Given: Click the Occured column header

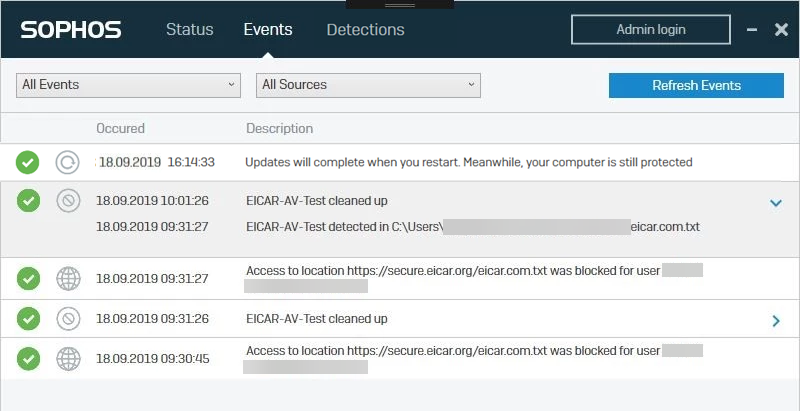Looking at the screenshot, I should 120,129.
